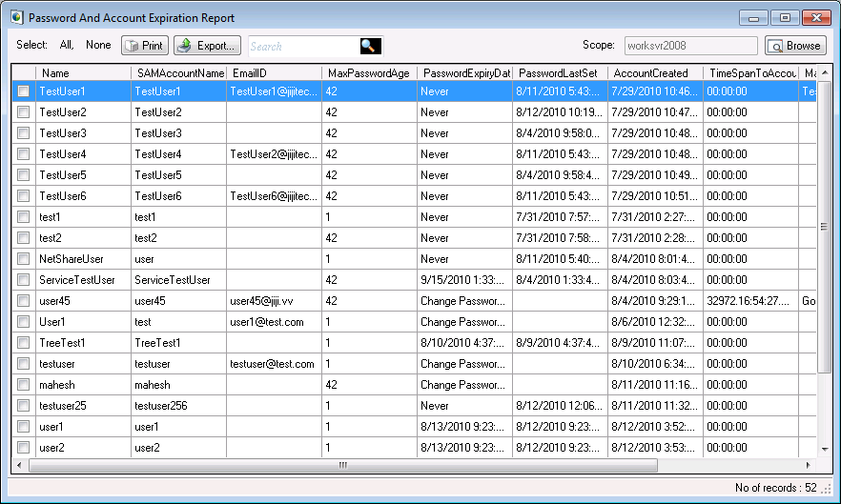Click the search magnifier icon
841x504 pixels.
coord(370,46)
